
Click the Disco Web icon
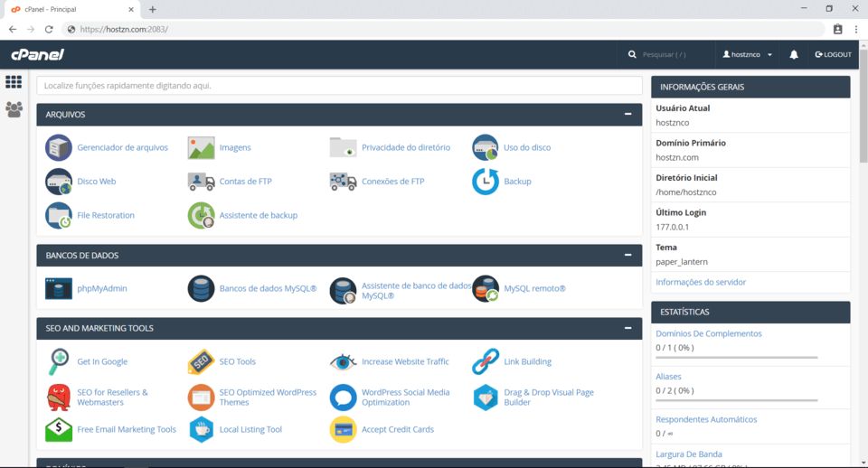pos(59,182)
